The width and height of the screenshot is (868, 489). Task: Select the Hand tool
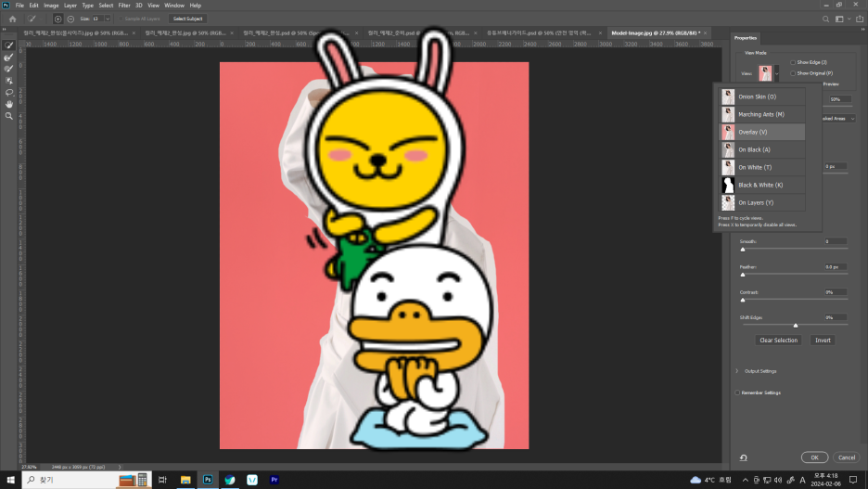9,104
